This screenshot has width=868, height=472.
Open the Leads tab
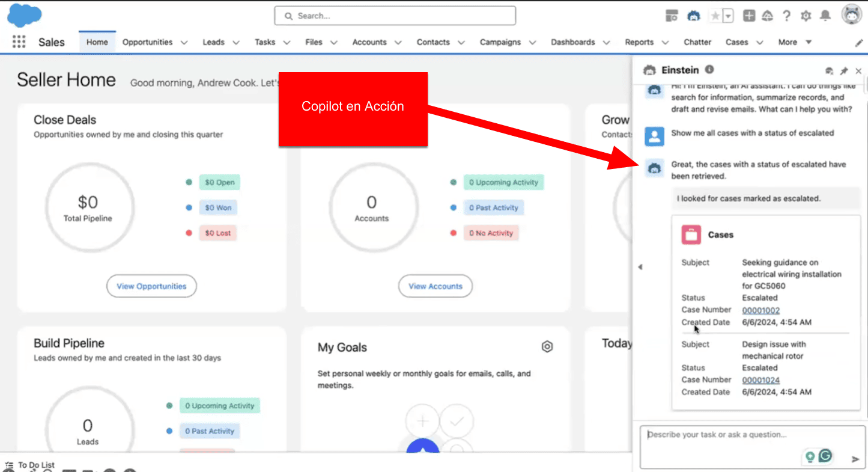(x=213, y=42)
